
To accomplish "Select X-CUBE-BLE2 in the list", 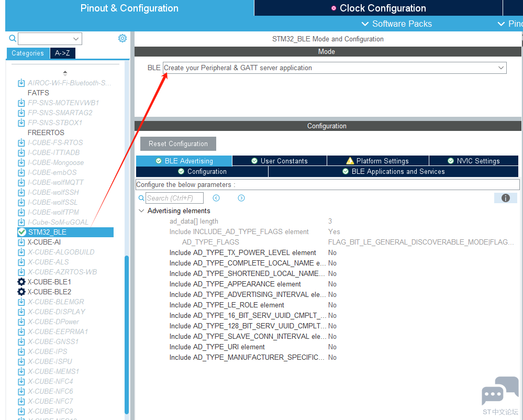I will point(49,292).
